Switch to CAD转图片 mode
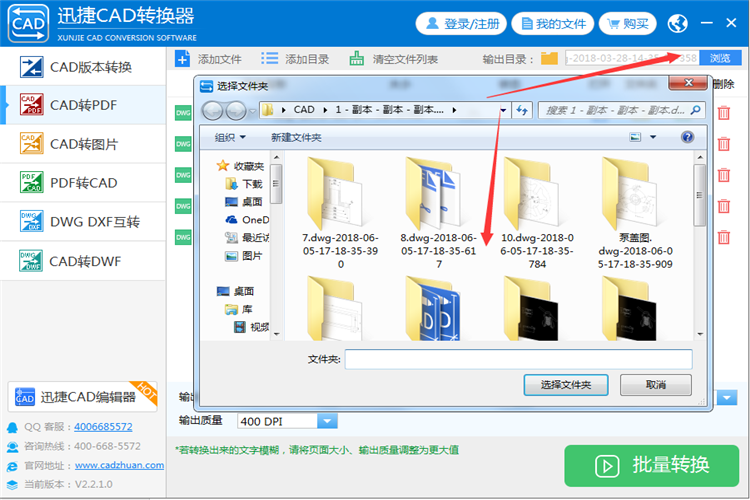The width and height of the screenshot is (750, 500). [x=83, y=144]
